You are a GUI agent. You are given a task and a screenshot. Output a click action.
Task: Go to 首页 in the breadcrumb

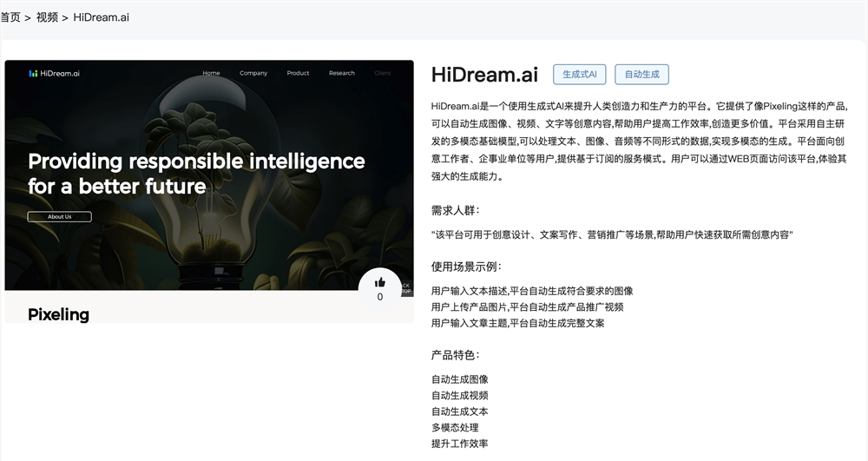[x=10, y=17]
